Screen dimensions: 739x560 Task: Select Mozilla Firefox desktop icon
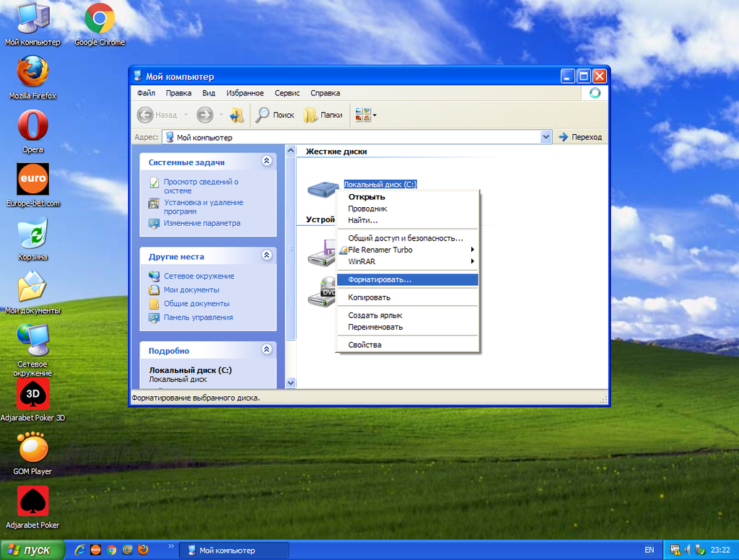32,78
